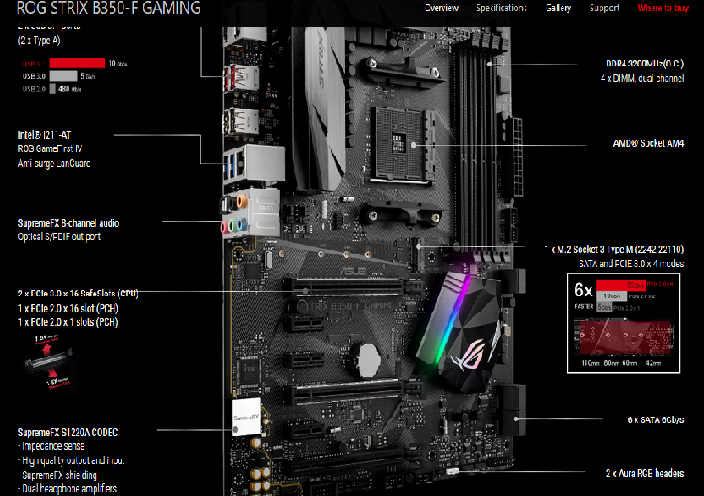Open the Specifications tab
Screen dimensions: 704x496
point(501,8)
